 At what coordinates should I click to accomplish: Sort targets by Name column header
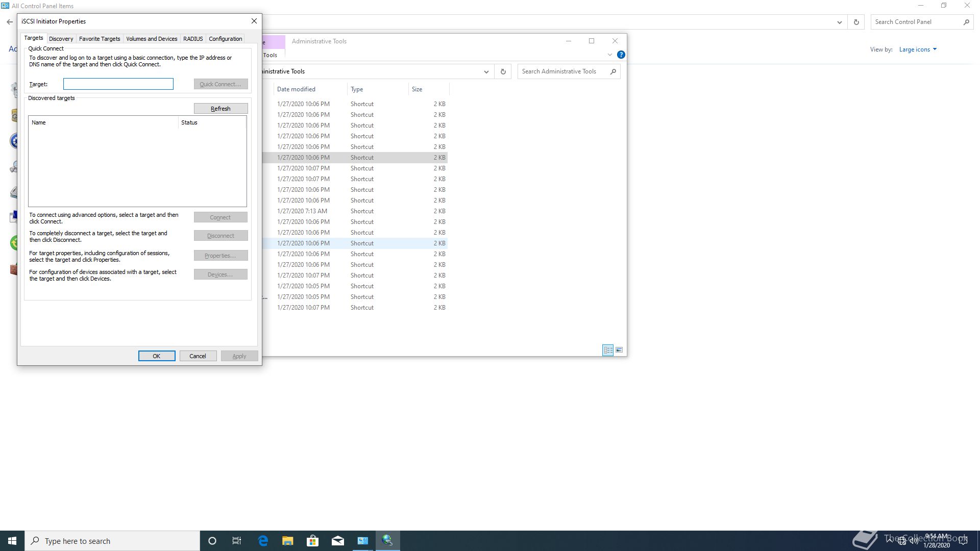pos(103,122)
